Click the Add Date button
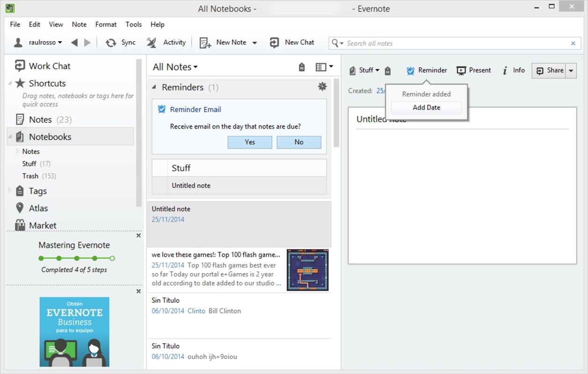This screenshot has width=588, height=374. [426, 108]
